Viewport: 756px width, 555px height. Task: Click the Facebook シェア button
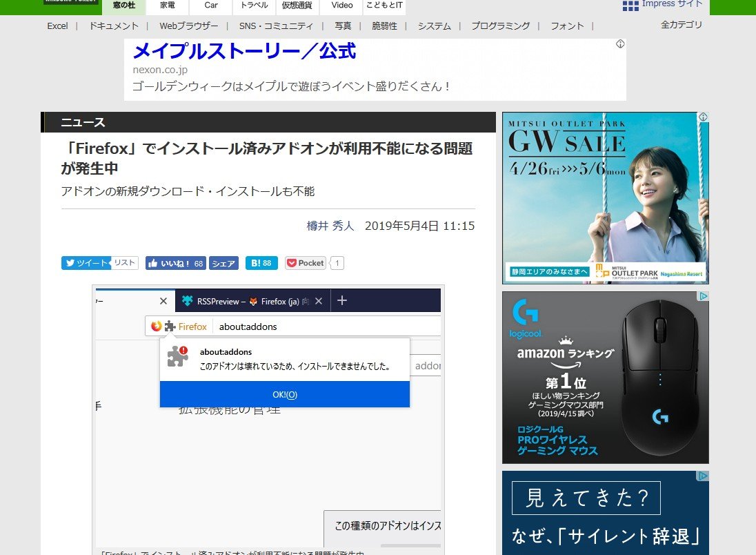pyautogui.click(x=223, y=264)
